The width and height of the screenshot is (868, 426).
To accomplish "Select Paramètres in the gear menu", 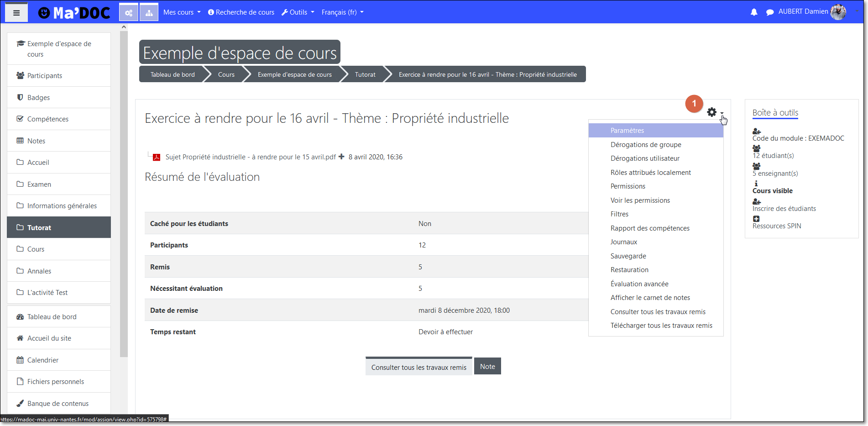I will (627, 131).
